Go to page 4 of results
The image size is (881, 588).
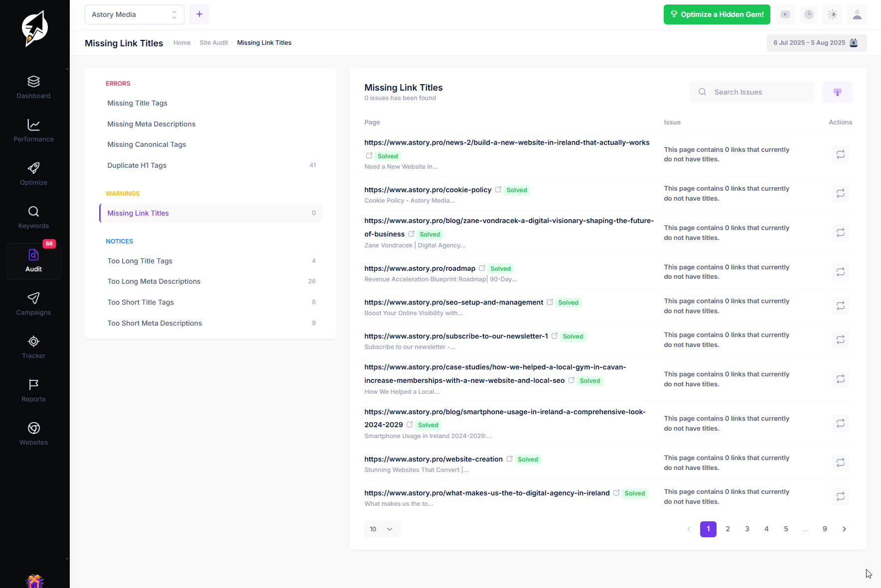pyautogui.click(x=766, y=529)
